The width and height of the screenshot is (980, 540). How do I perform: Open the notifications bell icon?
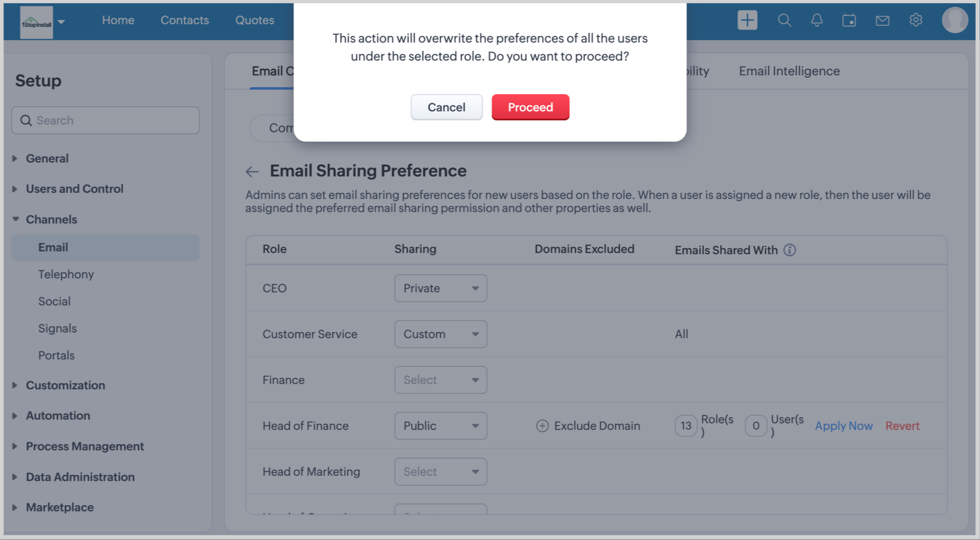coord(817,20)
